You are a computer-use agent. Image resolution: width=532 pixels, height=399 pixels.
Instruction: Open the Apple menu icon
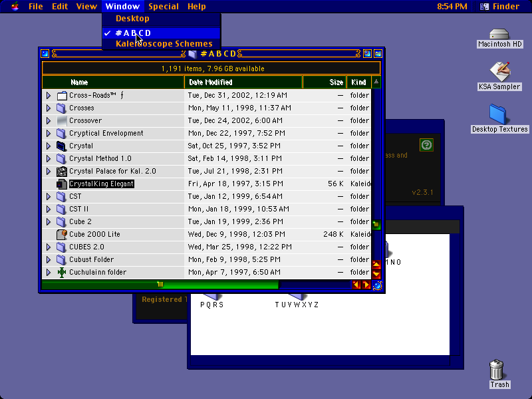[x=15, y=6]
